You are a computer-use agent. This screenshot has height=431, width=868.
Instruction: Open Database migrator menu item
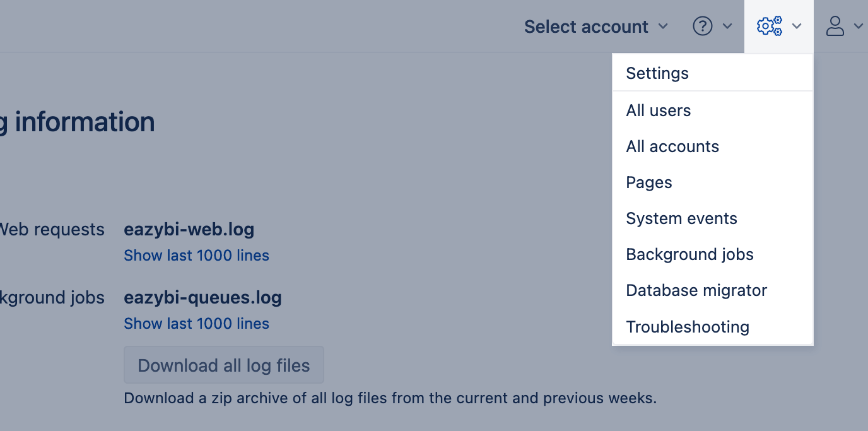coord(696,290)
